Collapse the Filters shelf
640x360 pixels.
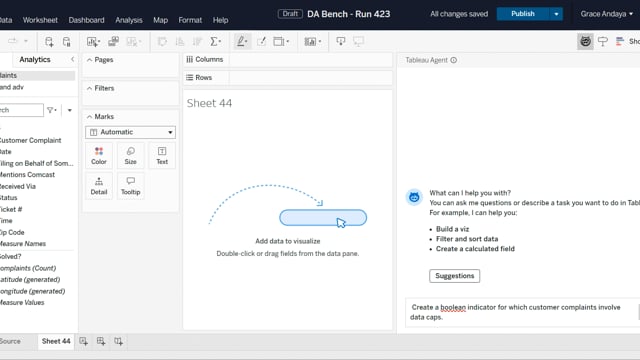tap(89, 88)
